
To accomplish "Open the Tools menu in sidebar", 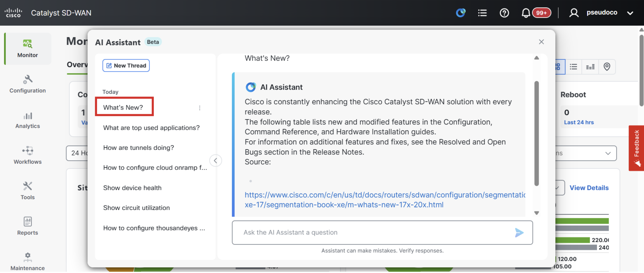I will click(x=27, y=191).
